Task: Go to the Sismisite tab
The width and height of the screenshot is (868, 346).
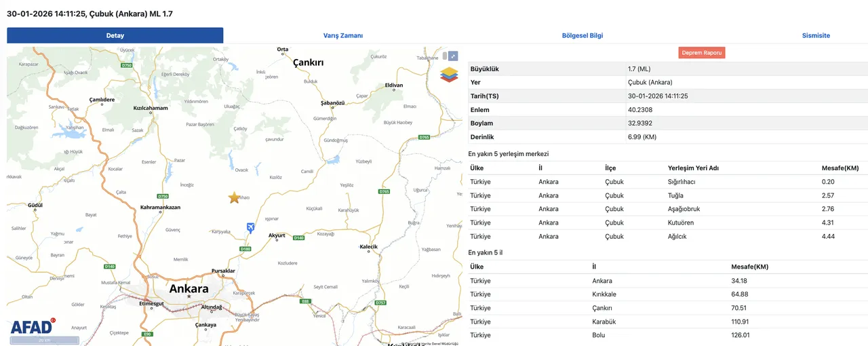Action: coord(815,35)
